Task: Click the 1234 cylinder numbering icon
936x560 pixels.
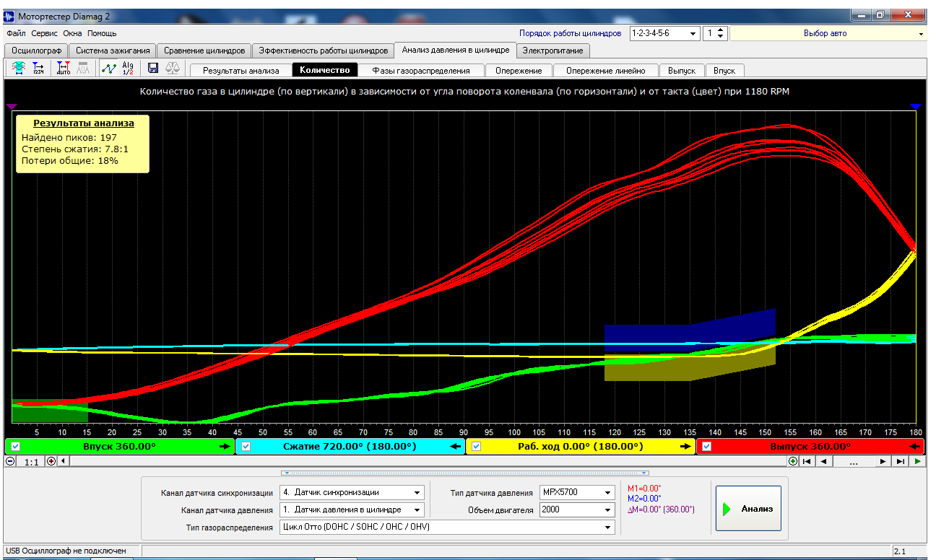Action: tap(38, 69)
